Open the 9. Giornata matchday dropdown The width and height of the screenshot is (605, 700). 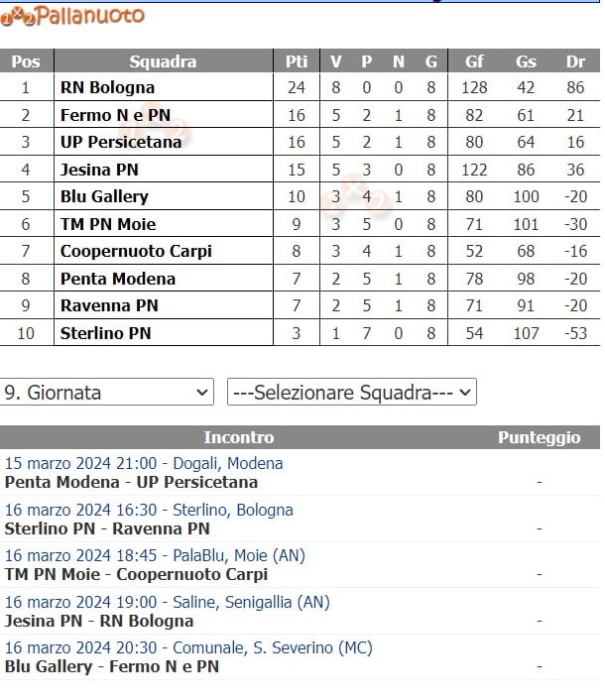(107, 393)
